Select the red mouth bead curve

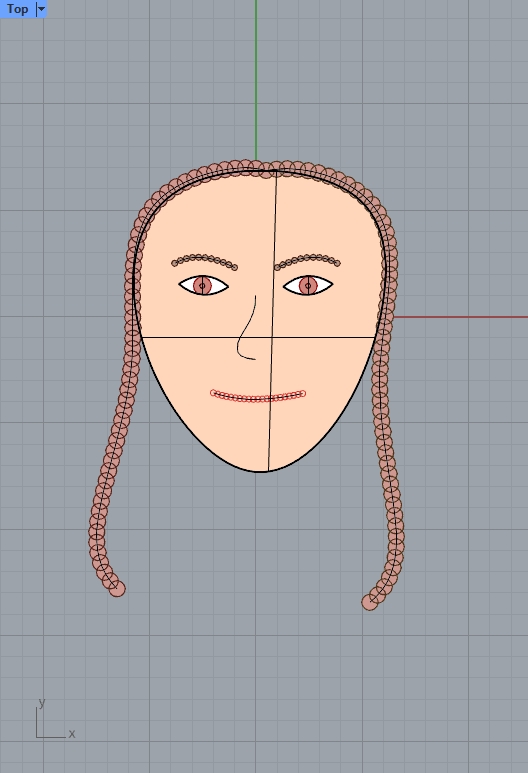tap(258, 396)
